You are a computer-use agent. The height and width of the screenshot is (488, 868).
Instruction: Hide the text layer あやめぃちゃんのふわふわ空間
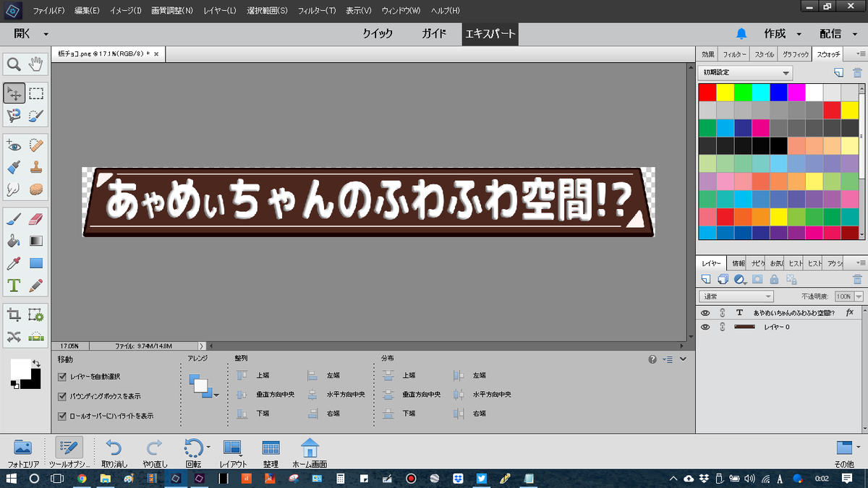click(705, 313)
